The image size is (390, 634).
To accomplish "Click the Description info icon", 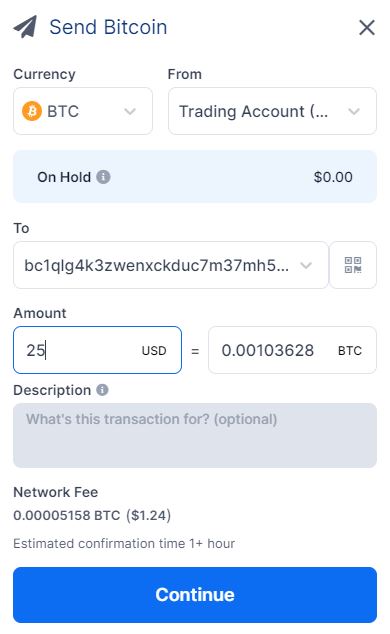I will coord(102,390).
